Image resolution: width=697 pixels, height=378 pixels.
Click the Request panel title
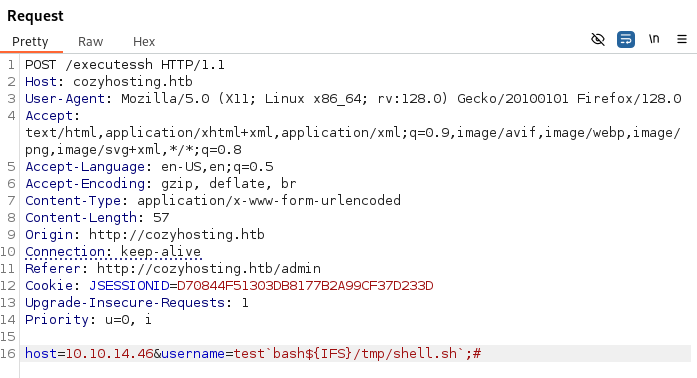click(x=36, y=16)
